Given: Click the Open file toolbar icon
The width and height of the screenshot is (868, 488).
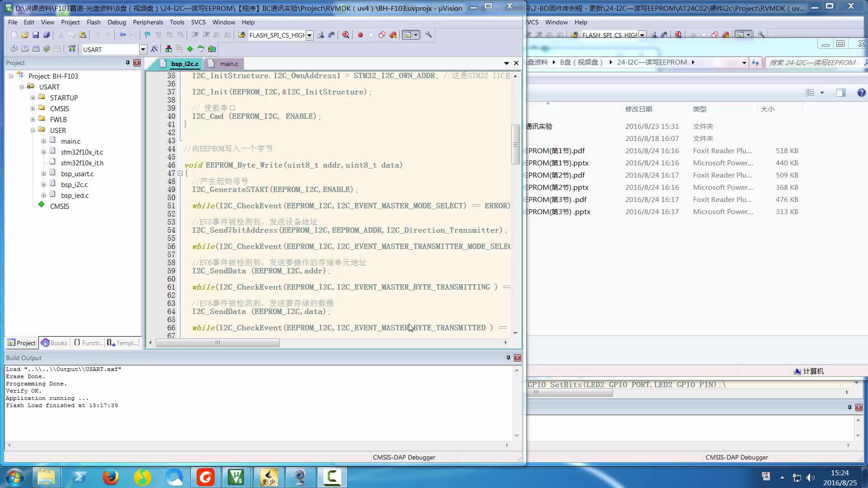Looking at the screenshot, I should [25, 35].
